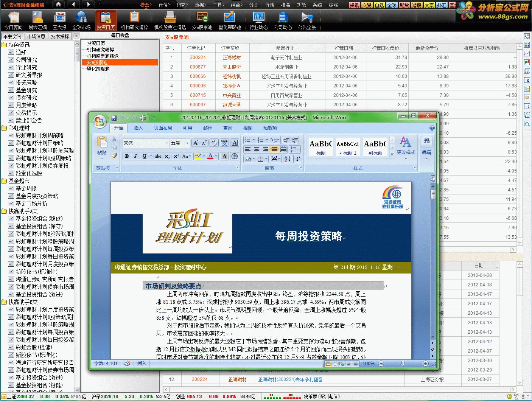The image size is (532, 401).
Task: Open 公告全景 megaphone icon
Action: [x=307, y=20]
